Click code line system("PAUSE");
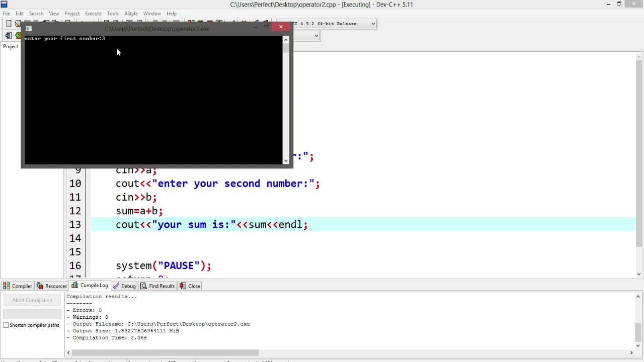The image size is (644, 362). pos(164,265)
